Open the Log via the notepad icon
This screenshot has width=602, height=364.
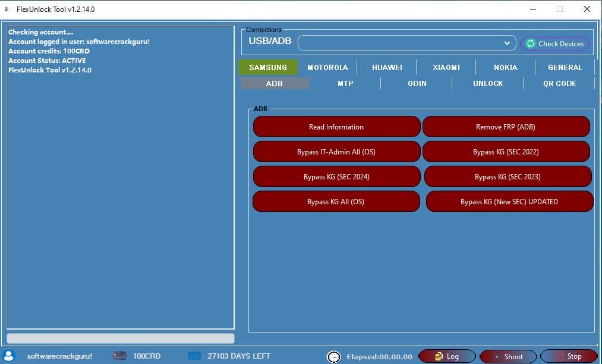tap(438, 356)
